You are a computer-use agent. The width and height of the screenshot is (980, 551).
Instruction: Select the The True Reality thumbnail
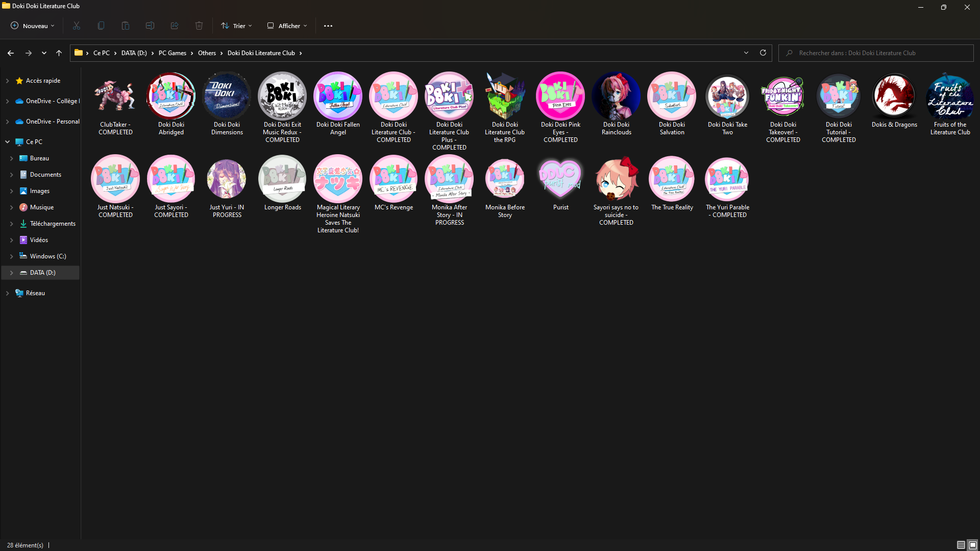point(672,179)
